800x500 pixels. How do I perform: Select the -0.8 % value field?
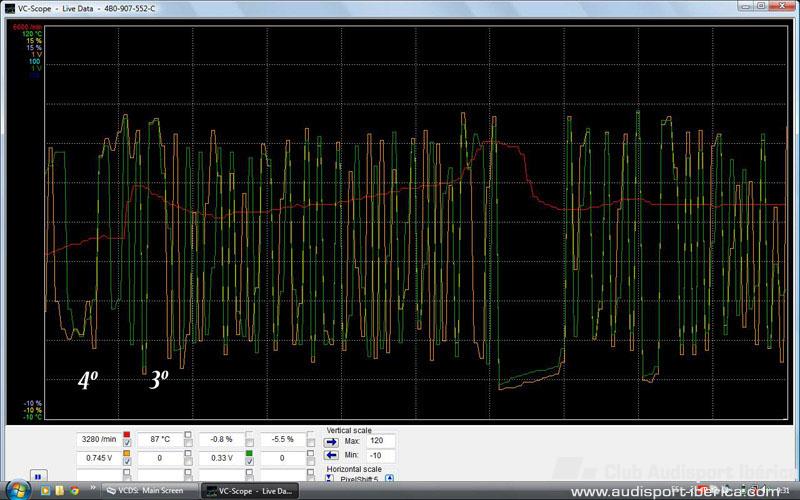pyautogui.click(x=221, y=439)
